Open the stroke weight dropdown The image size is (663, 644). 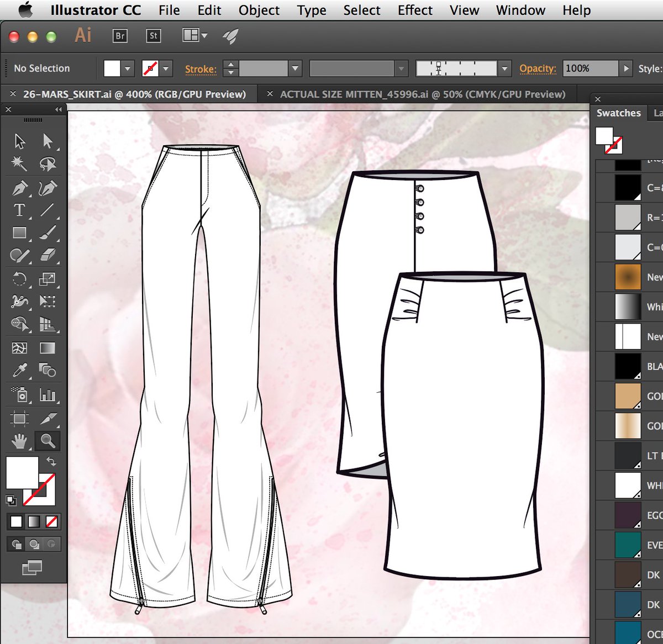(x=296, y=68)
